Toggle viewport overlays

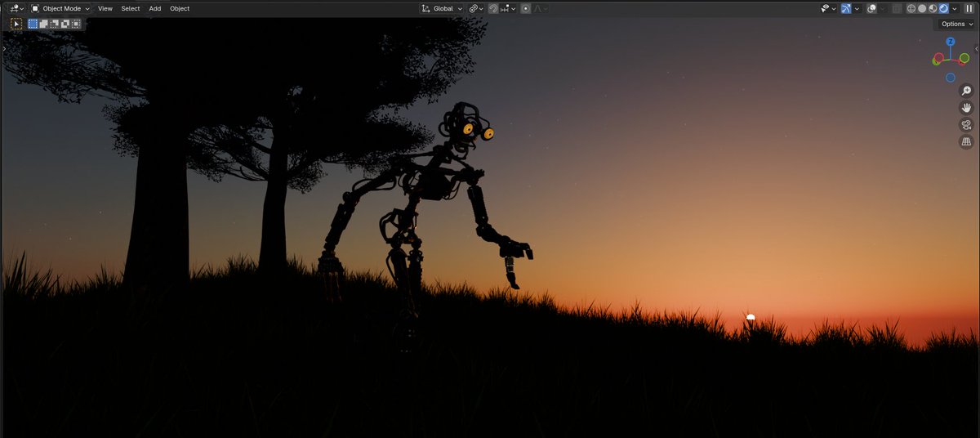(871, 8)
